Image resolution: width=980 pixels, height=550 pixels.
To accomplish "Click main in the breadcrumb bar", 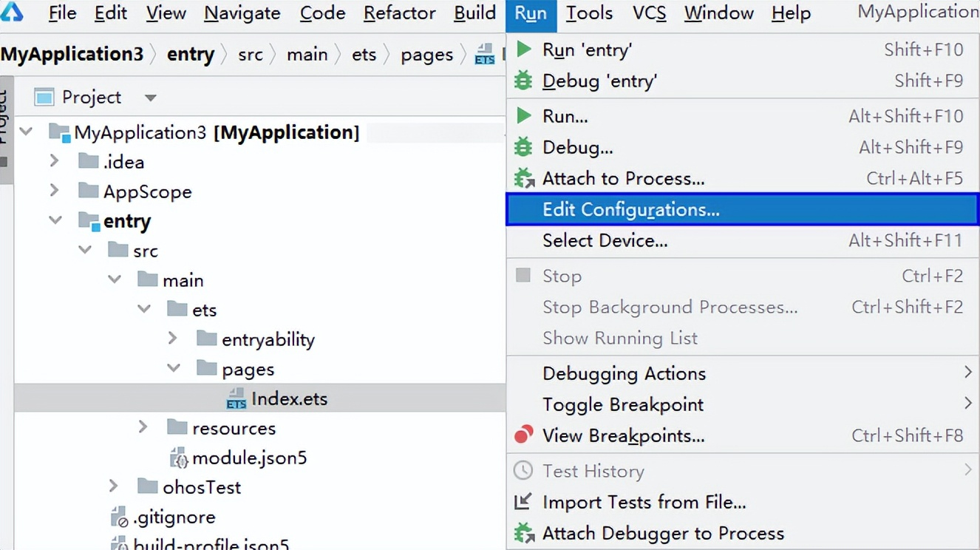I will pos(307,55).
